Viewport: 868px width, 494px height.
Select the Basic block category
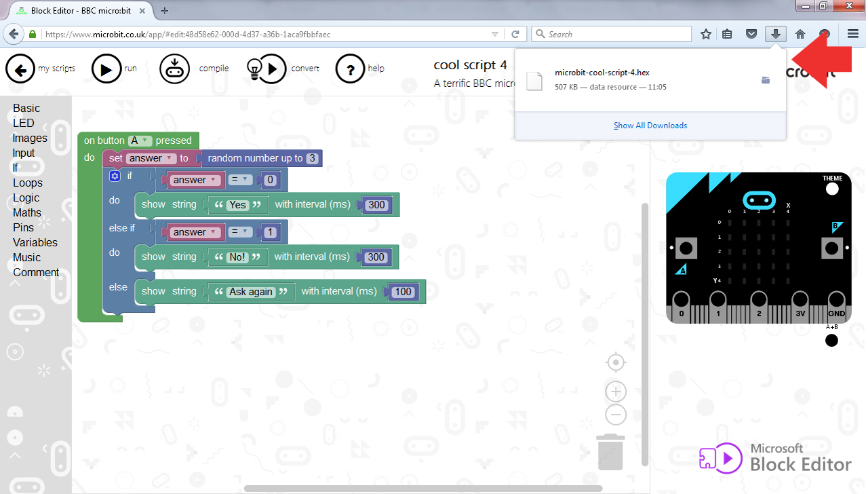click(x=26, y=108)
